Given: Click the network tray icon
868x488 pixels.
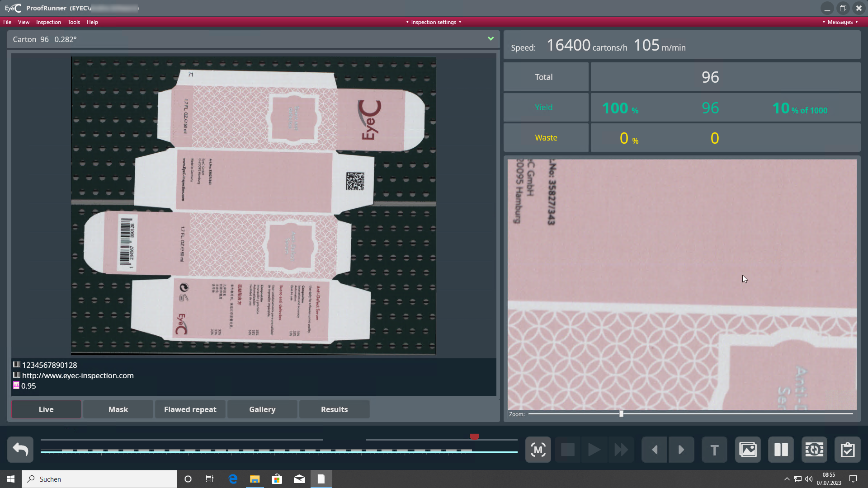Looking at the screenshot, I should click(x=798, y=479).
